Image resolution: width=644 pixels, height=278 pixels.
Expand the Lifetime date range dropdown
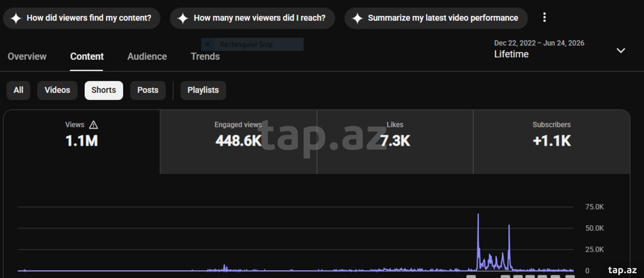(x=559, y=49)
